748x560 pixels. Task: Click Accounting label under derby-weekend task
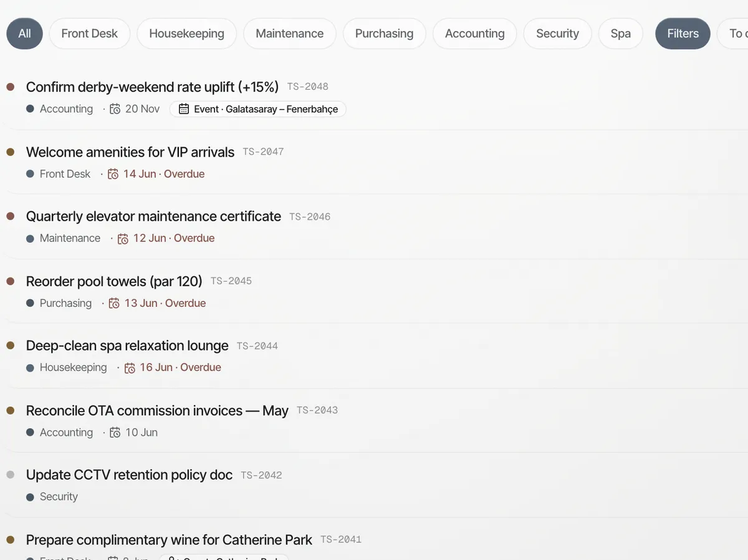66,109
